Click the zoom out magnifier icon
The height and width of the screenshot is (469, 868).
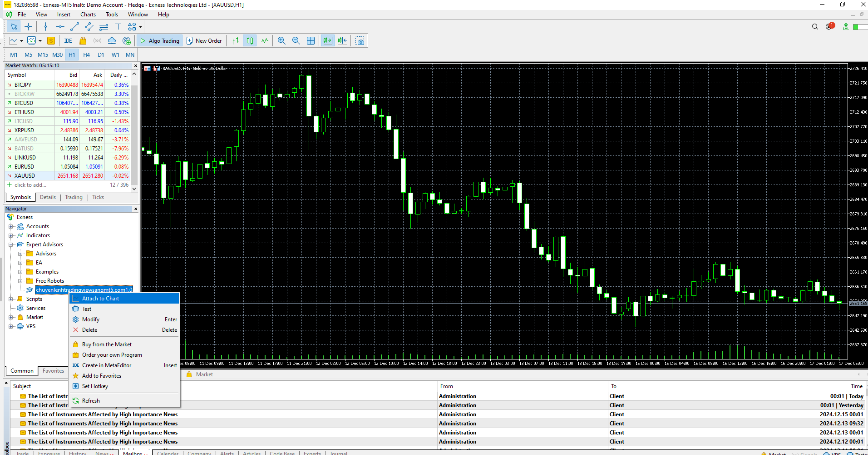coord(296,41)
